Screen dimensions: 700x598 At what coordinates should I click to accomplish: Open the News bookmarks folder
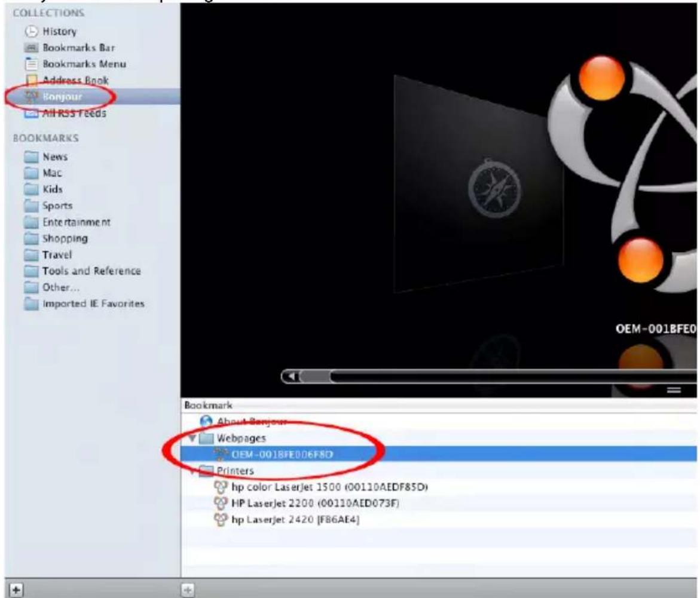click(x=55, y=157)
